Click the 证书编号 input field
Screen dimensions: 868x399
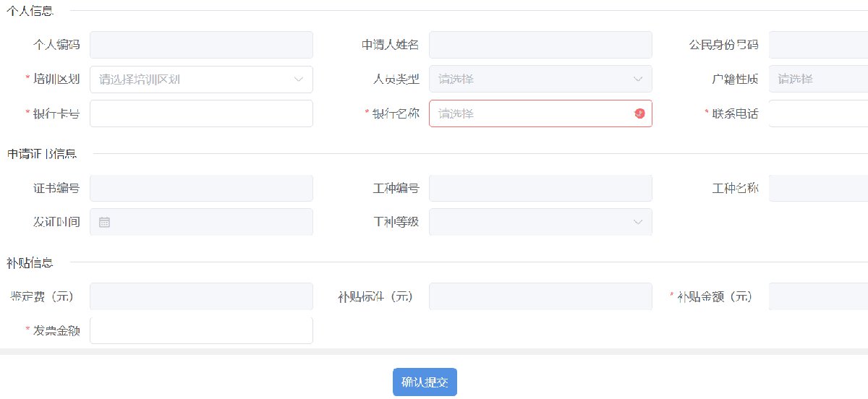(201, 188)
